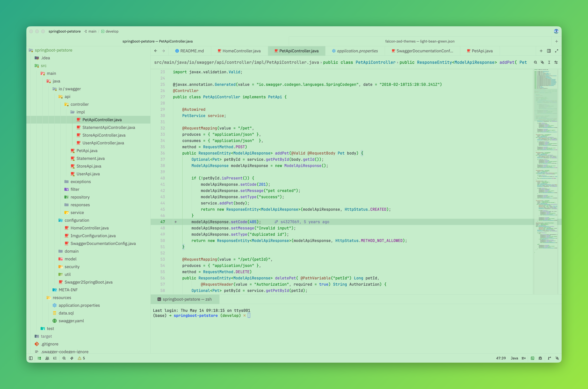Open diagnostics showing 5 warnings
Screen dimensions: 588x389
(81, 358)
